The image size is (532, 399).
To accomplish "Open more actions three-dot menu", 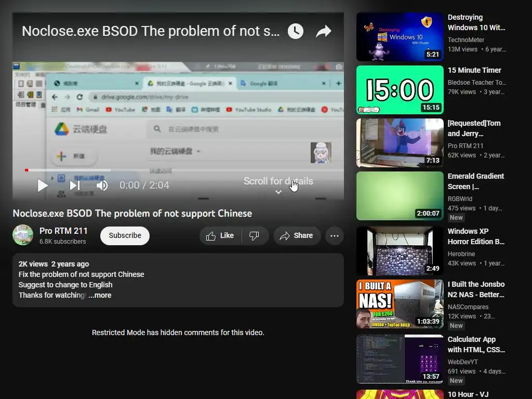I will coord(334,235).
